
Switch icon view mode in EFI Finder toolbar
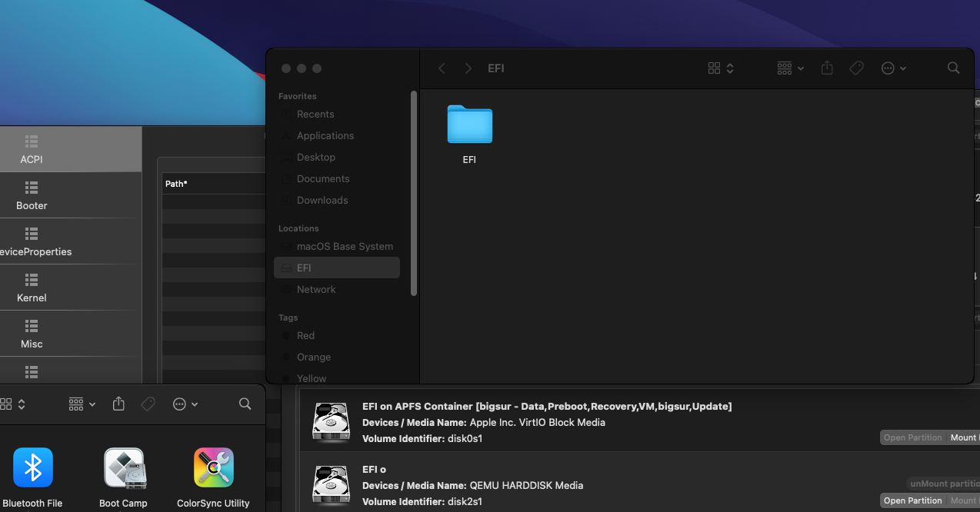tap(721, 68)
